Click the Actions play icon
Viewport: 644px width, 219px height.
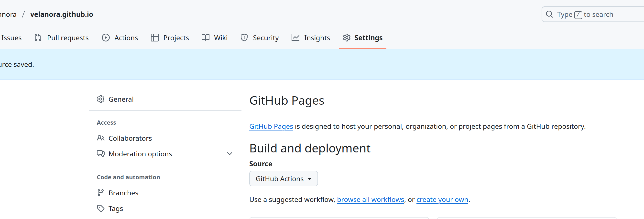click(x=106, y=38)
